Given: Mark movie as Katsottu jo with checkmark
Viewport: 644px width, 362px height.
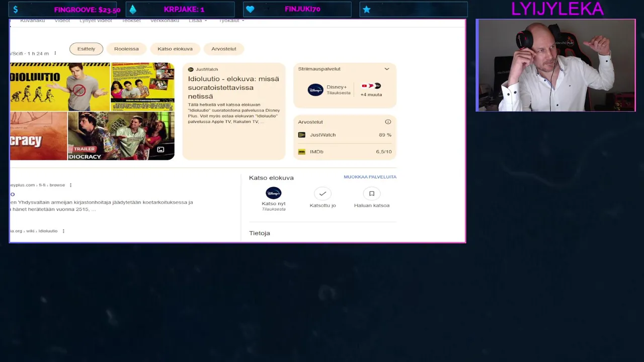Looking at the screenshot, I should [x=323, y=194].
